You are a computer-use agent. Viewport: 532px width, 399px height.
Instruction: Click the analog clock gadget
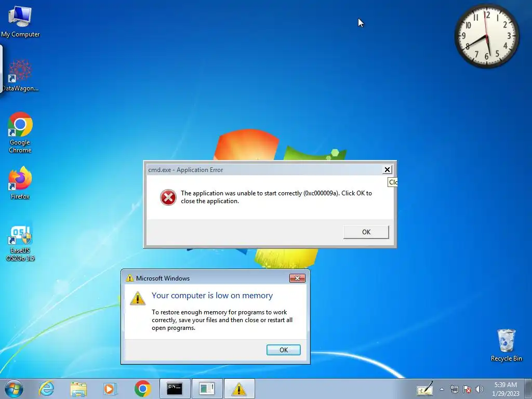click(487, 36)
